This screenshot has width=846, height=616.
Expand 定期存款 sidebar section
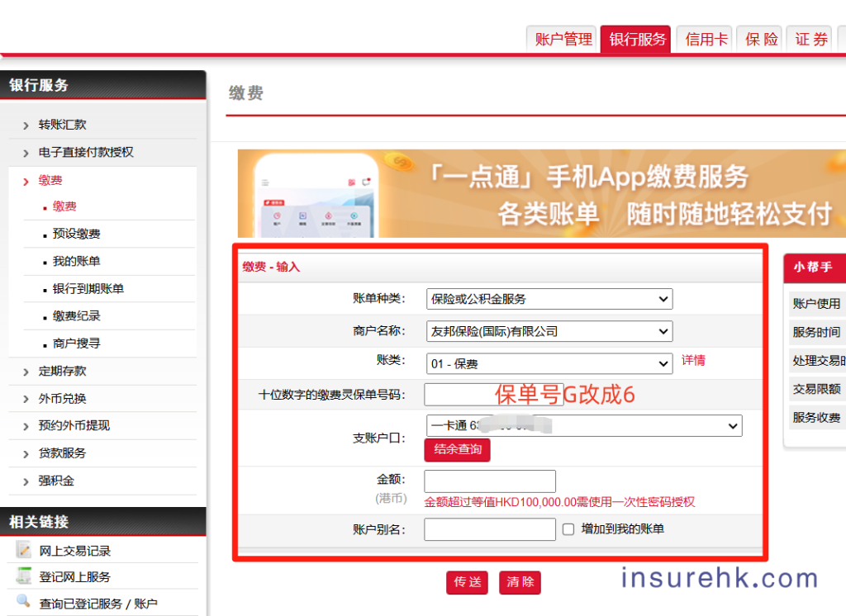coord(62,371)
